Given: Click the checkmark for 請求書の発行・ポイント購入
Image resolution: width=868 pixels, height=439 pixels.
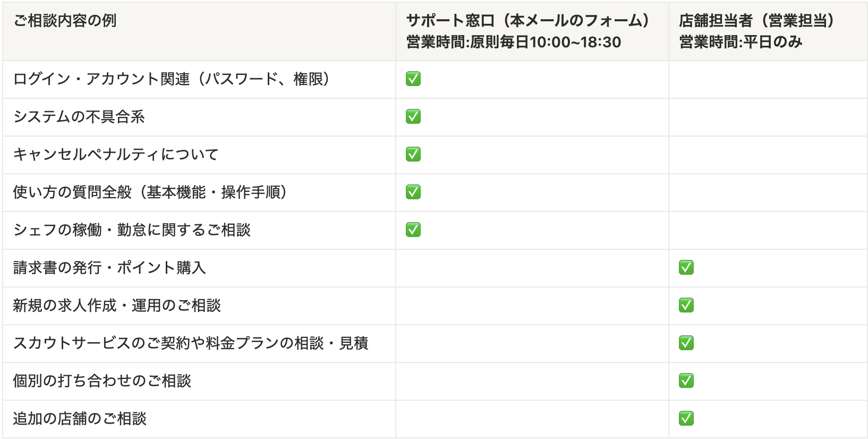Looking at the screenshot, I should click(686, 268).
